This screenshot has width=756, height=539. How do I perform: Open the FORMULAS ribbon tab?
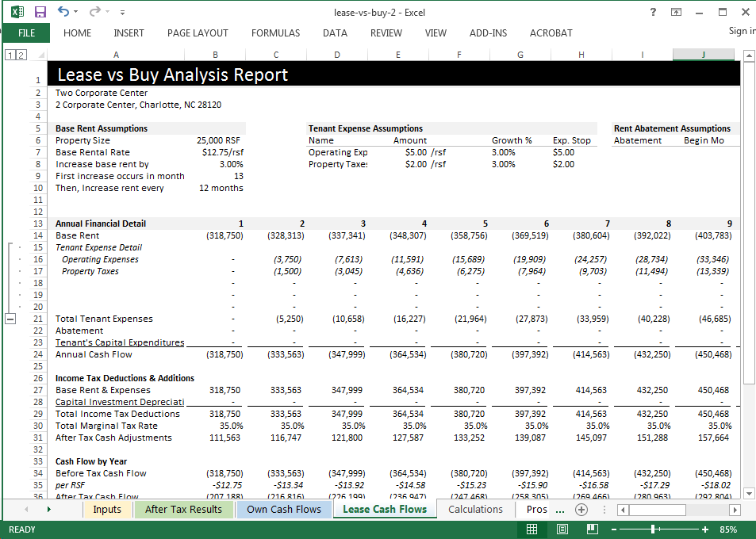[x=275, y=32]
